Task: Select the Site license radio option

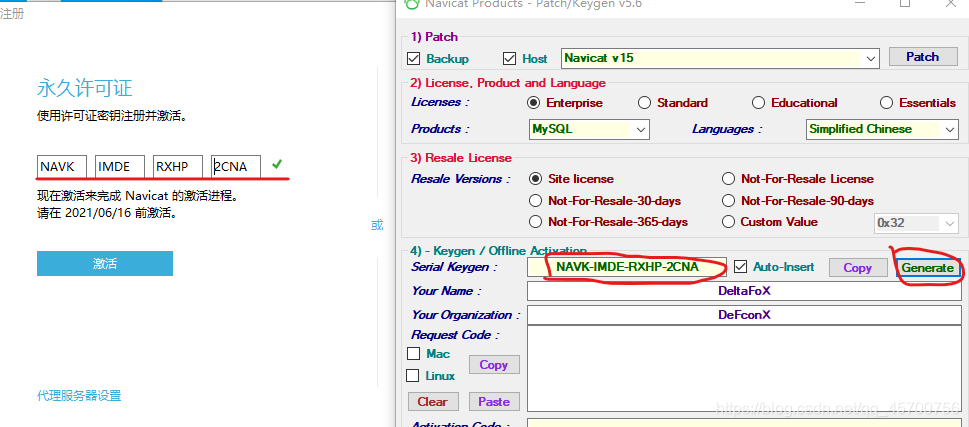Action: (x=536, y=179)
